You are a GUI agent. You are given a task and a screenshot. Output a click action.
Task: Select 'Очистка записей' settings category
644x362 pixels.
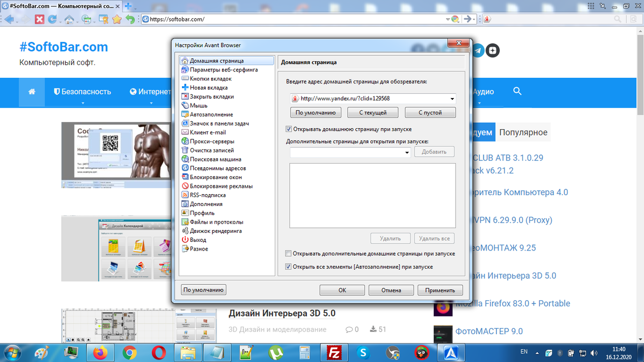212,150
